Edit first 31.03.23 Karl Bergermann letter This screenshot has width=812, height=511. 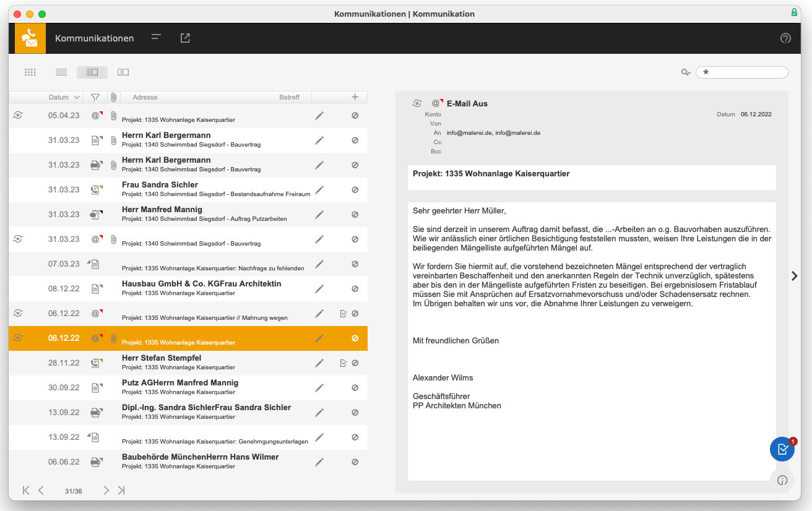[319, 140]
